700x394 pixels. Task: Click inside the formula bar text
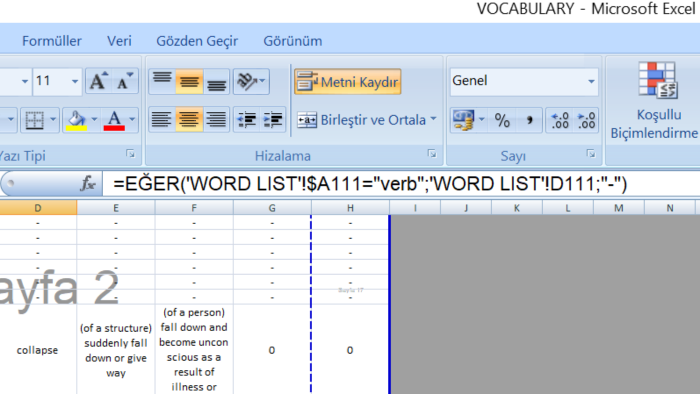pos(370,184)
